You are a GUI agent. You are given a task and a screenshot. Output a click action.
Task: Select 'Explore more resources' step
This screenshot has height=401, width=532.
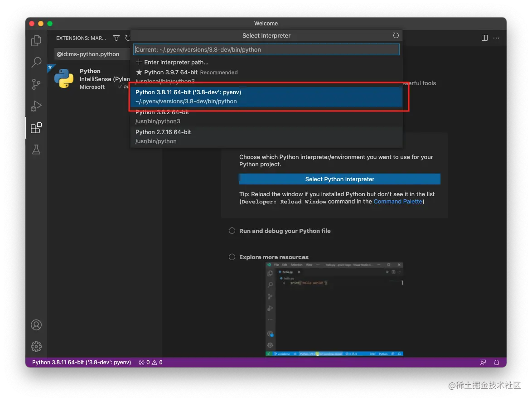point(269,257)
